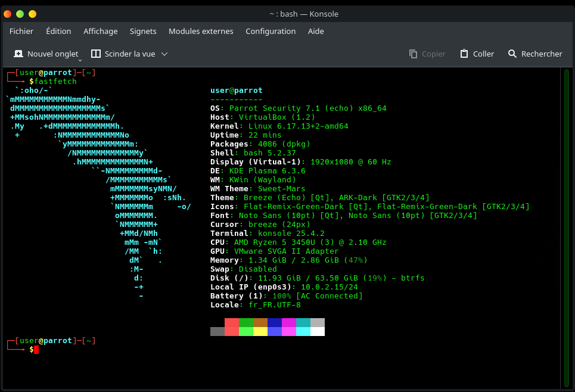This screenshot has height=392, width=575.
Task: Click the Rechercher magnifying glass icon
Action: coord(512,54)
